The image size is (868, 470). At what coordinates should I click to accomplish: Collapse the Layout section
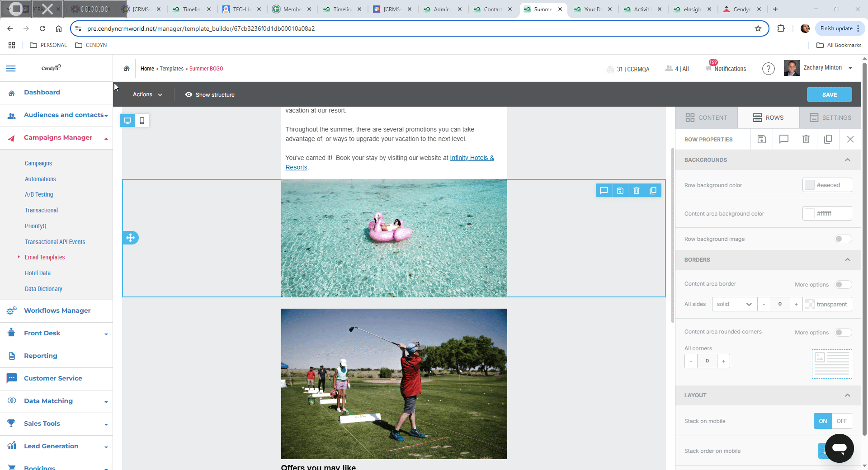(848, 395)
